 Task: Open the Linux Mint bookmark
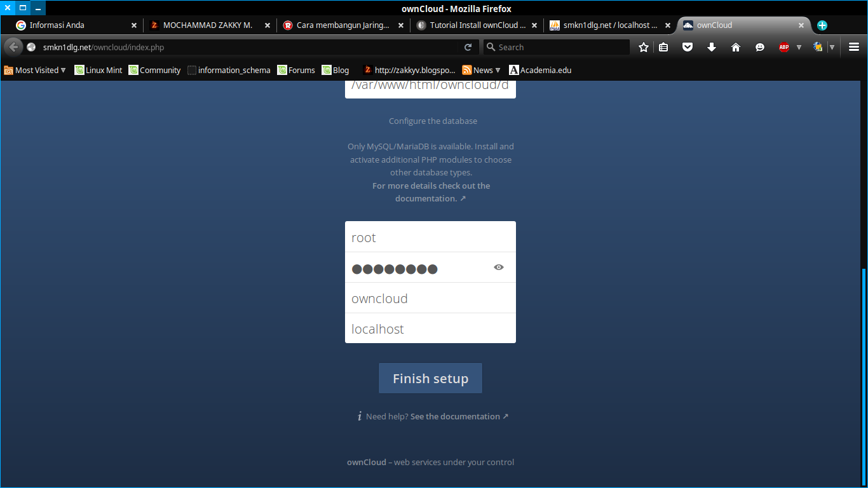[98, 70]
